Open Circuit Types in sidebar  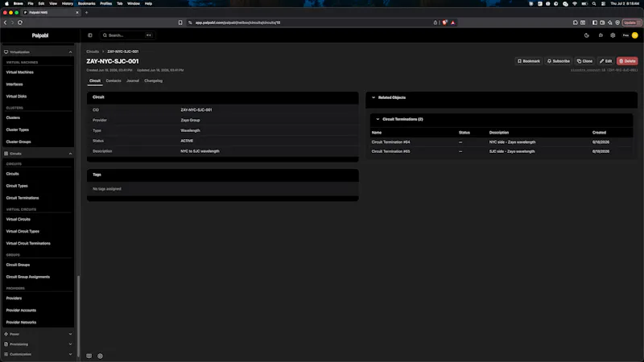[17, 186]
